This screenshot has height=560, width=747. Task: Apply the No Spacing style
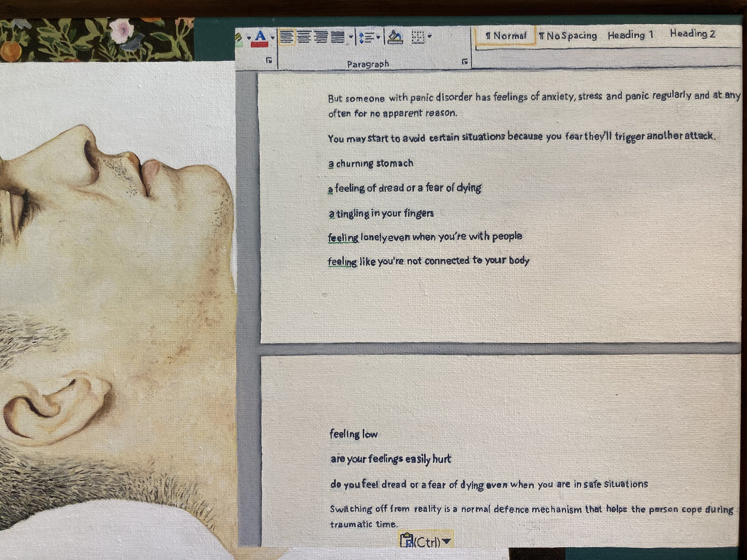(568, 36)
